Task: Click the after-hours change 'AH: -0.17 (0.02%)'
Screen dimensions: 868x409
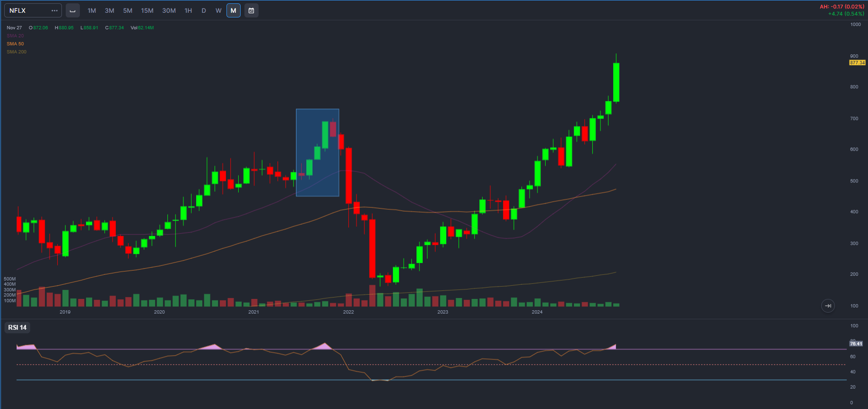Action: tap(842, 7)
